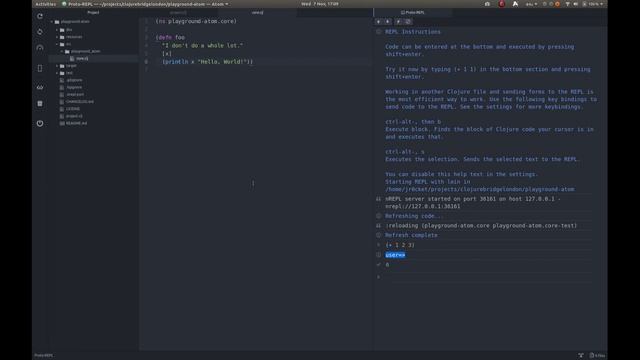Click the docstring "I don't do a whole lot."
The width and height of the screenshot is (640, 360).
click(x=202, y=46)
